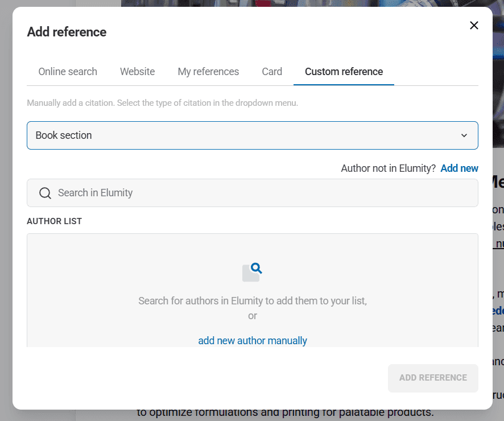Click the magnifier icon in Elumity search
Image resolution: width=504 pixels, height=421 pixels.
coord(45,193)
